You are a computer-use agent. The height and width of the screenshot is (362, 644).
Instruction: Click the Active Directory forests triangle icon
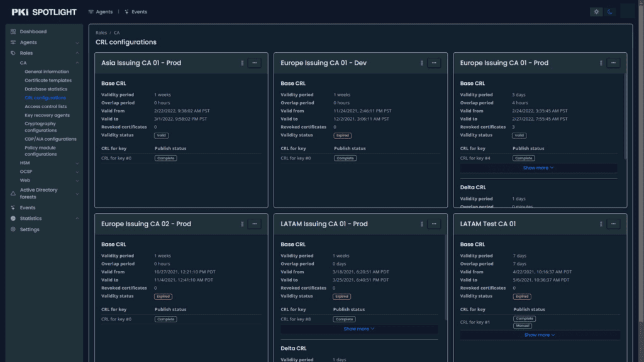13,194
